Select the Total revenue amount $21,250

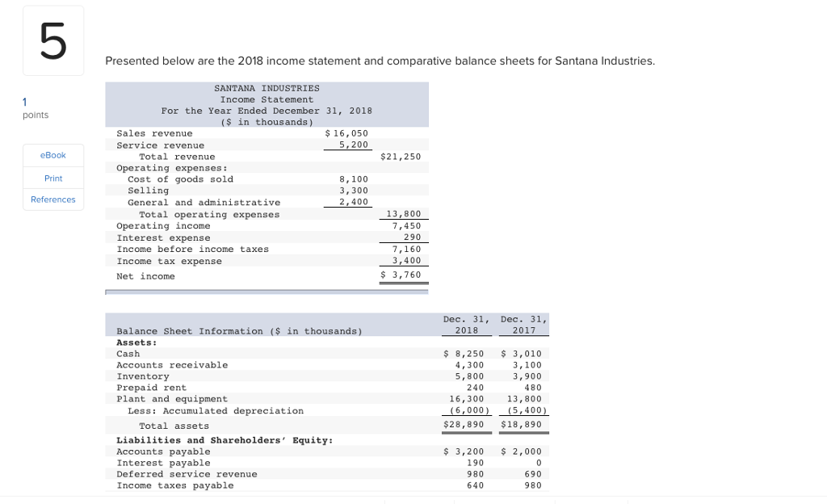[x=401, y=157]
